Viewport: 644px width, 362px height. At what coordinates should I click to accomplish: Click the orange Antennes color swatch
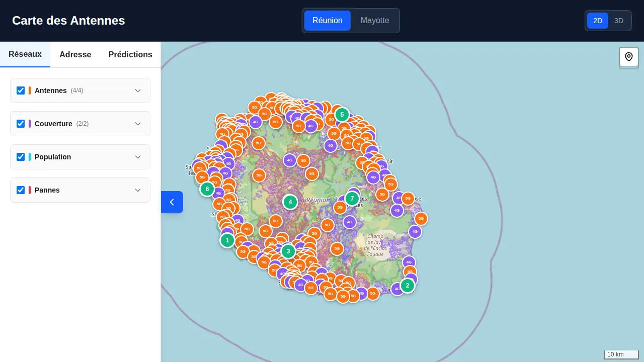pos(30,90)
